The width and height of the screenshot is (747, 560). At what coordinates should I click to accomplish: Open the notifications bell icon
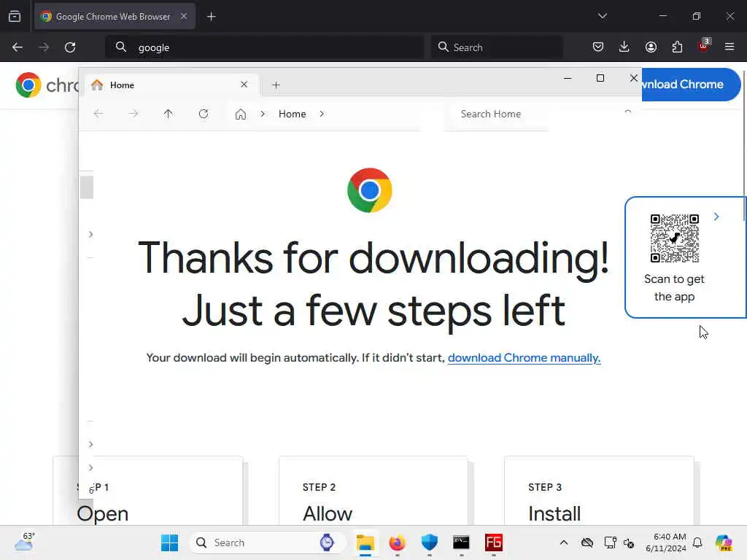pos(697,542)
